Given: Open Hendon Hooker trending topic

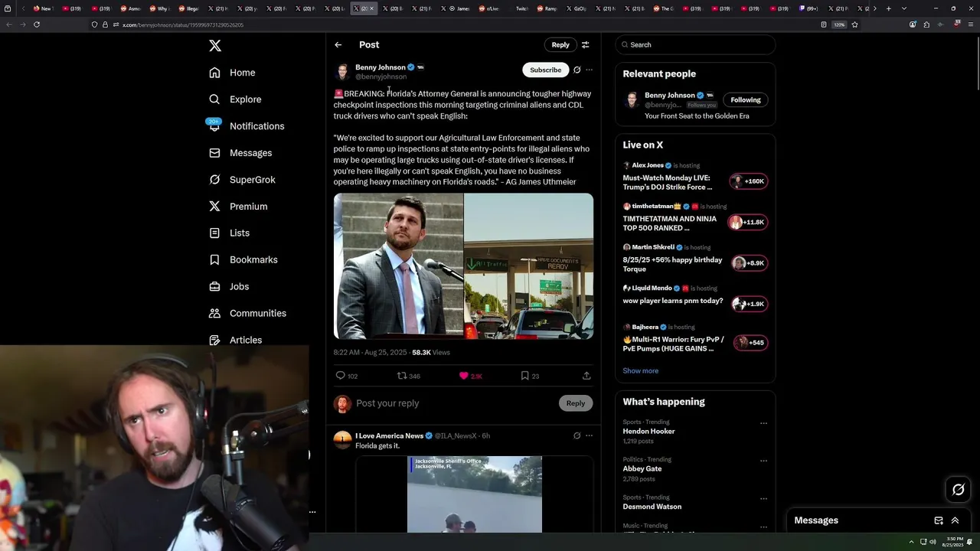Looking at the screenshot, I should pos(649,431).
